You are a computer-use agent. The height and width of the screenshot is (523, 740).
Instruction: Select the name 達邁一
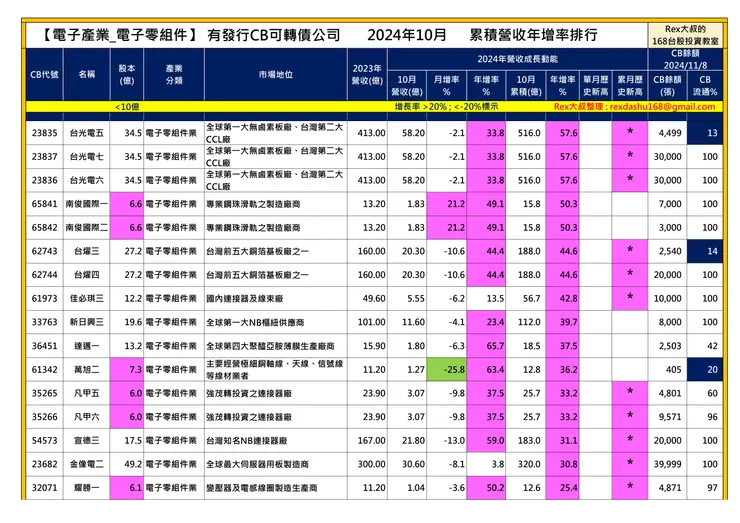pyautogui.click(x=87, y=346)
